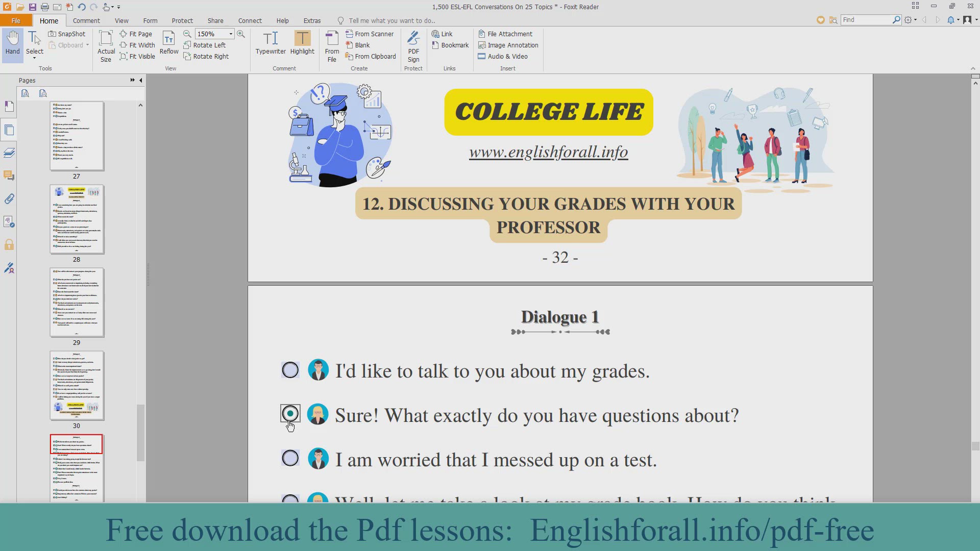Click the zoom in magnifier icon
The height and width of the screenshot is (551, 980).
tap(241, 34)
